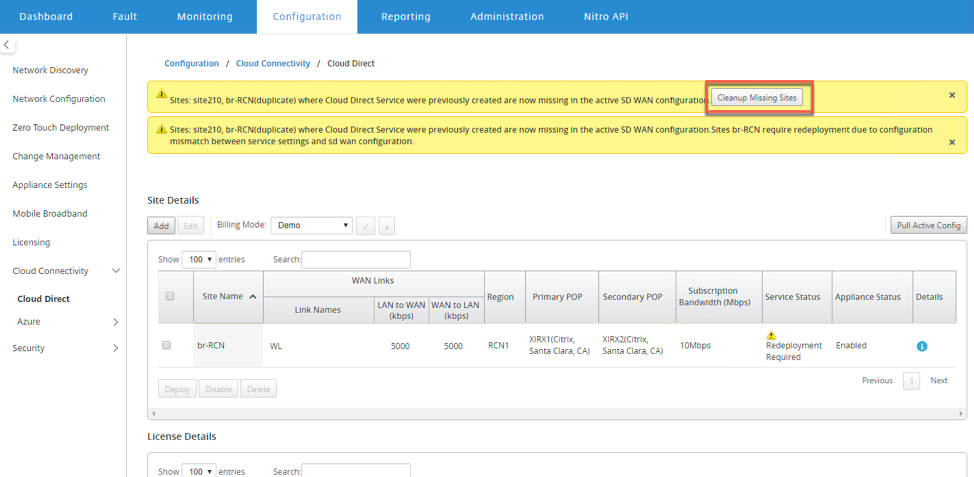This screenshot has height=477, width=974.
Task: Cancel billing mode change with x button
Action: point(386,226)
